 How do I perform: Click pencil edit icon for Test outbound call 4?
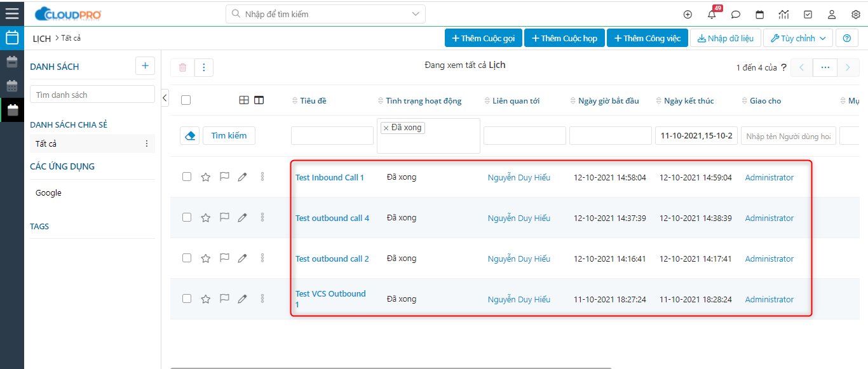click(x=242, y=218)
